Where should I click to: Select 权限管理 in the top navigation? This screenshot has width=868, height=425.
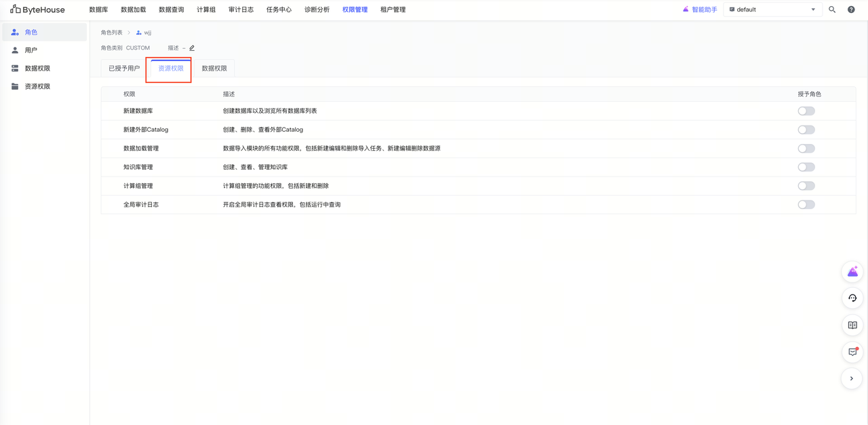pos(355,10)
